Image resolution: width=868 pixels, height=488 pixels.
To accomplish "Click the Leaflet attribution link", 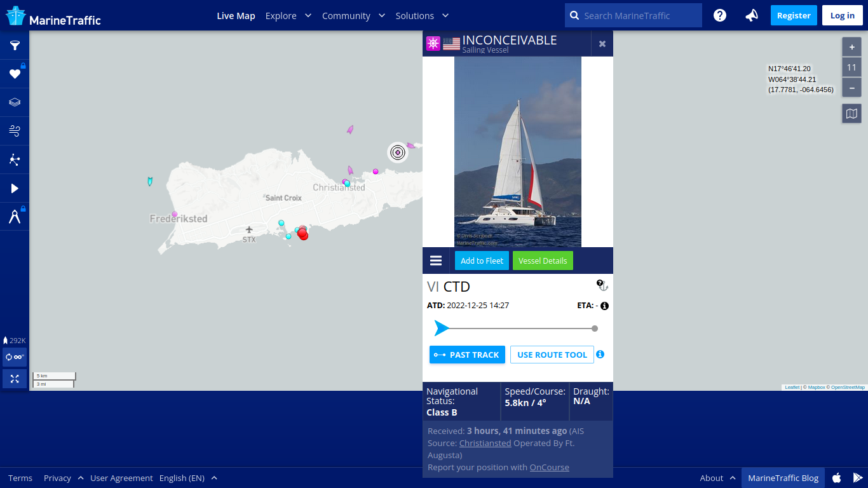I will coord(792,387).
